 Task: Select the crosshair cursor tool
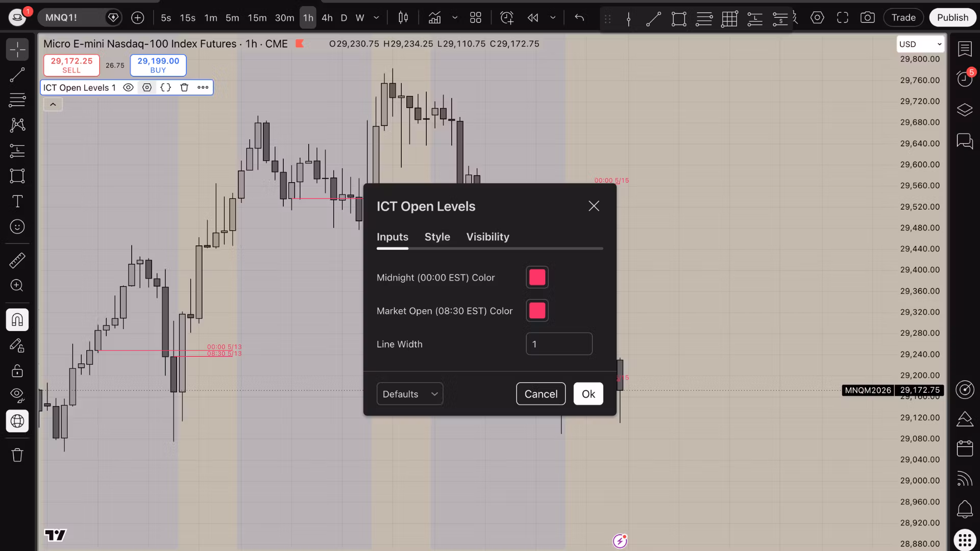click(x=17, y=49)
